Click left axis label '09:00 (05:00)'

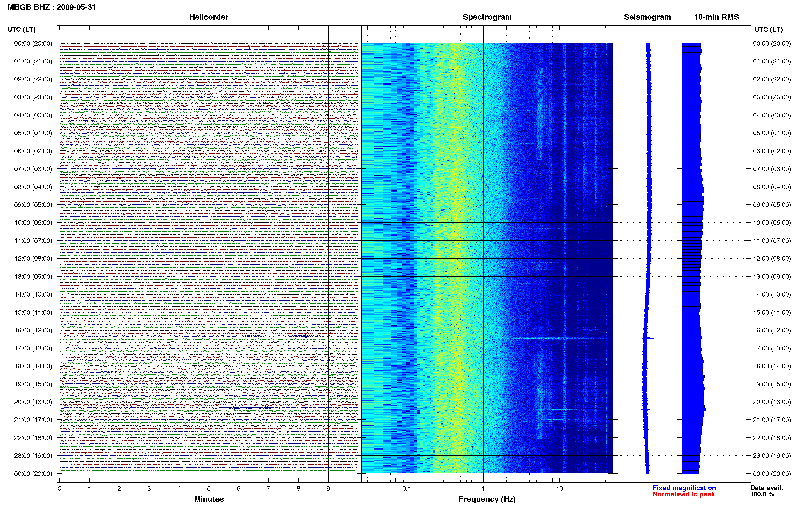coord(33,205)
